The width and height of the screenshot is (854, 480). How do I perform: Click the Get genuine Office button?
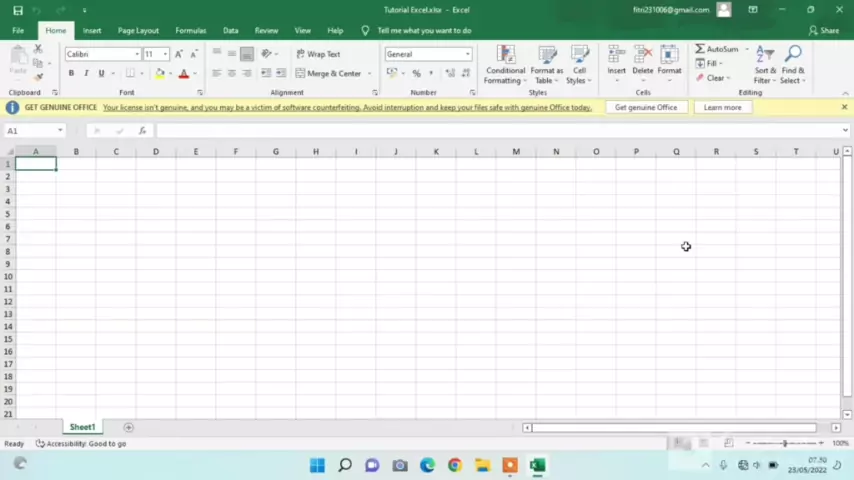coord(645,107)
